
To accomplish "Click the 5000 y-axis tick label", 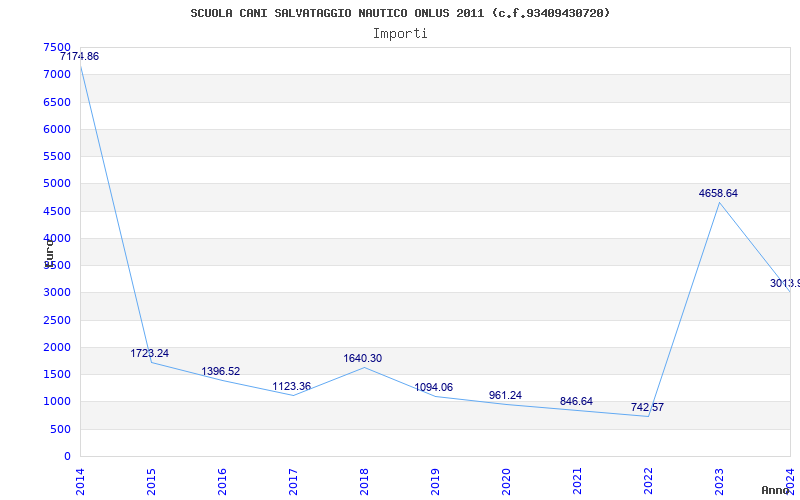I will [x=57, y=184].
